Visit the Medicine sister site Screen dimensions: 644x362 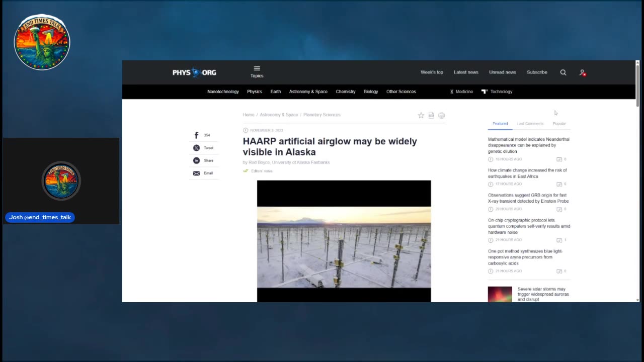click(x=461, y=92)
